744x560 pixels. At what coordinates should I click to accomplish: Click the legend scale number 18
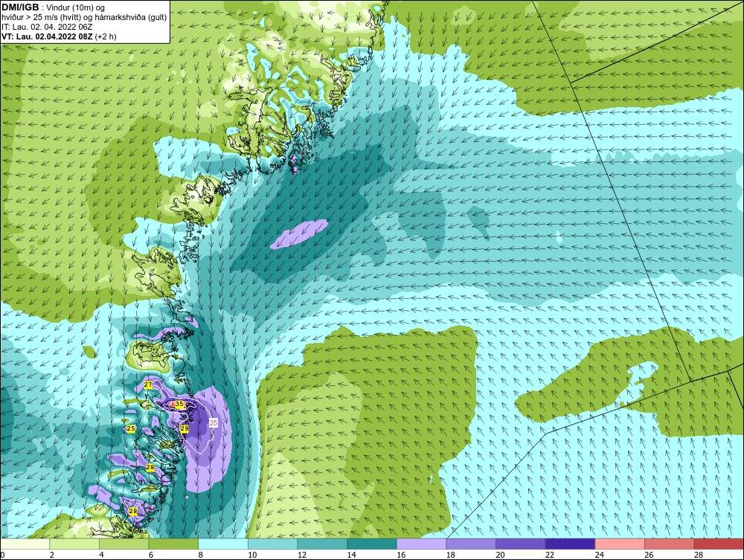tap(450, 555)
